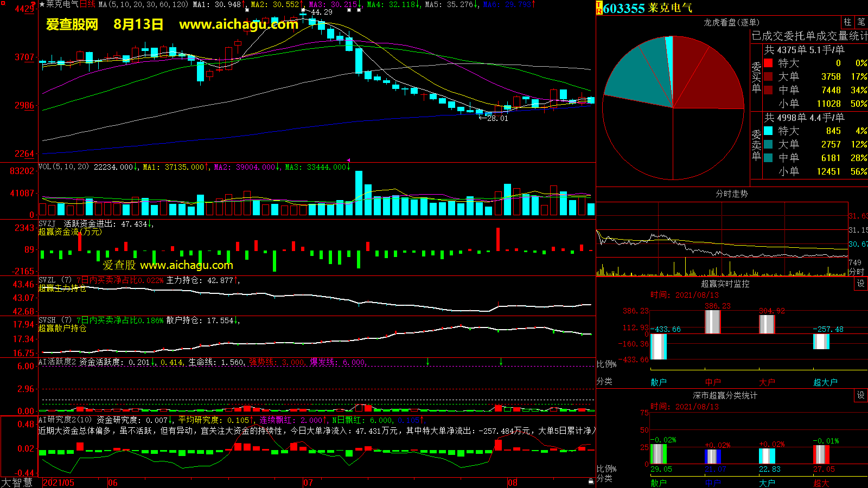This screenshot has width=868, height=488.
Task: Click the magenta triangle marker above volume chart
Action: tap(349, 160)
